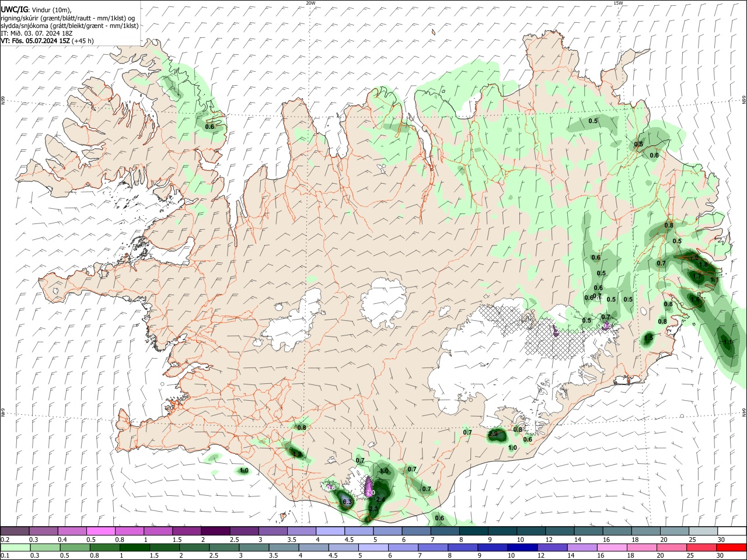This screenshot has width=747, height=560.
Task: Select the light grey 25–30 swatch in upper legend
Action: point(703,531)
